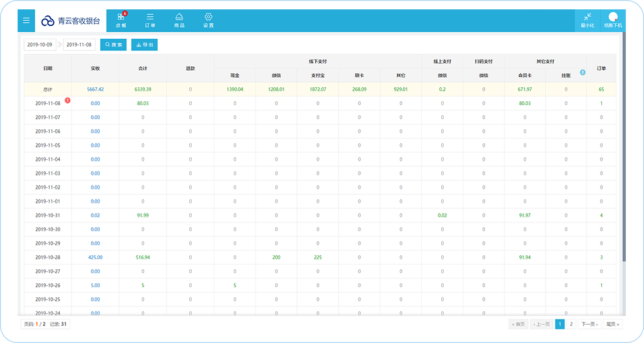Open the hamburger sidebar menu
The image size is (644, 343).
26,20
